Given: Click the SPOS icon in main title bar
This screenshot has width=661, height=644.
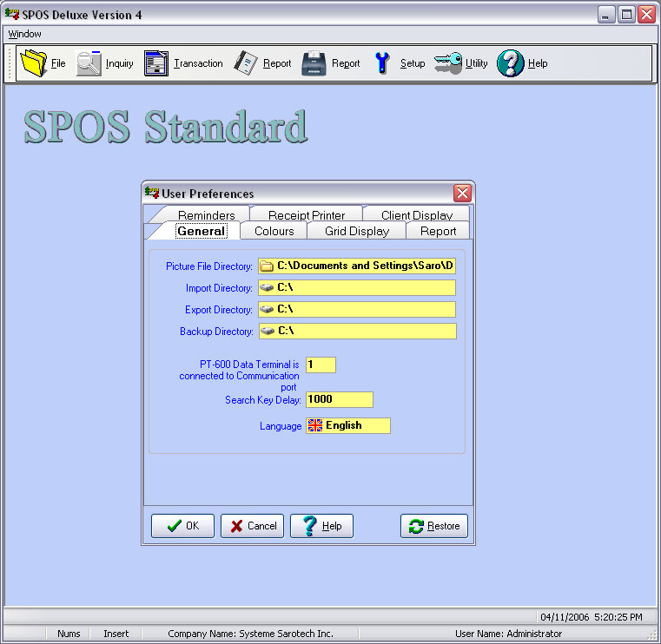Looking at the screenshot, I should (12, 14).
